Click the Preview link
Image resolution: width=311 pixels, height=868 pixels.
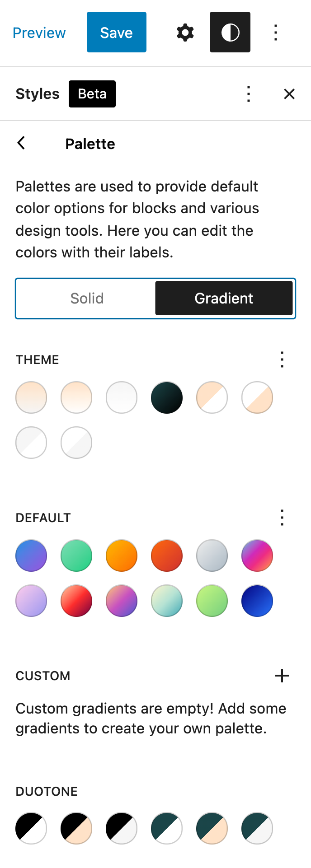click(x=39, y=33)
